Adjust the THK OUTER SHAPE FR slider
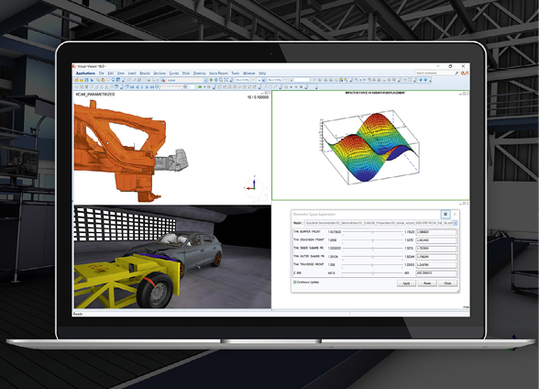Screen dimensions: 539x389 click(x=373, y=257)
